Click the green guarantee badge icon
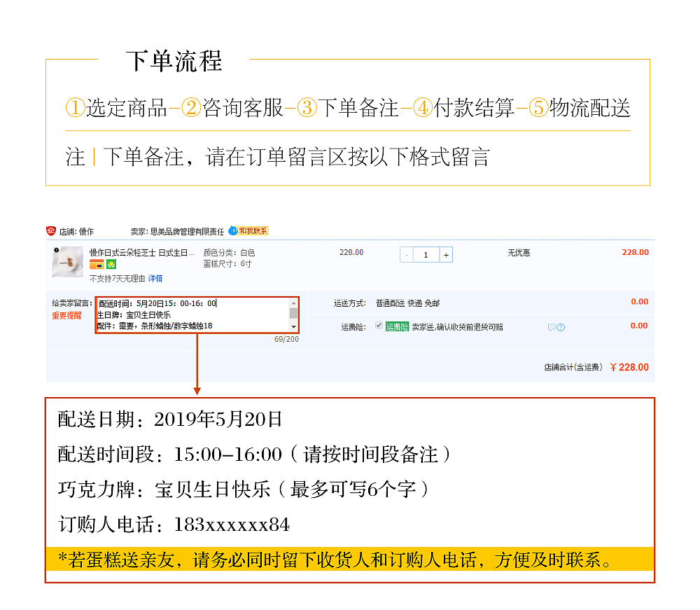The width and height of the screenshot is (700, 610). click(x=111, y=265)
